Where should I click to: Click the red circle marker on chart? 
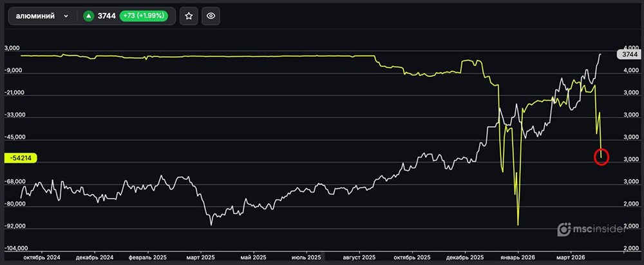[601, 157]
